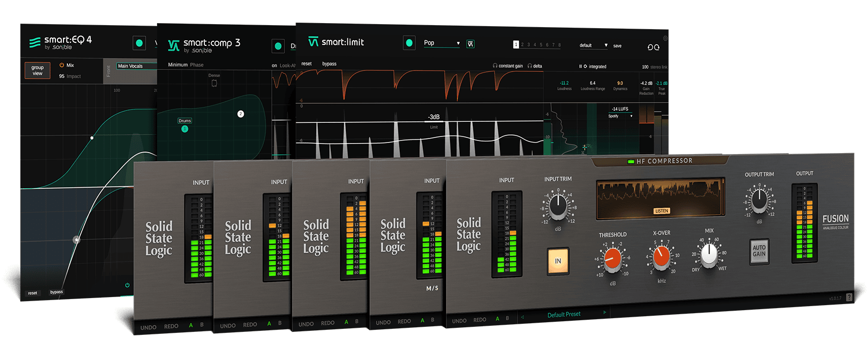Click save next to default preset
The image size is (868, 358).
[x=617, y=46]
